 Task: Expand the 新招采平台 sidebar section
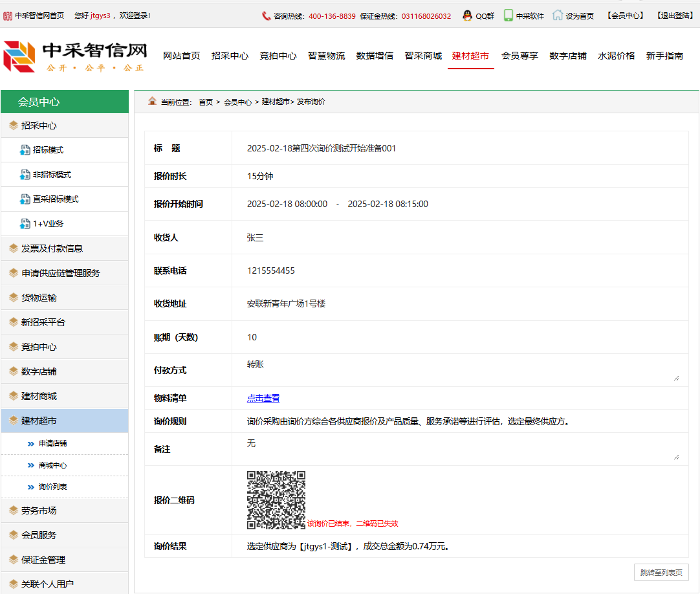pyautogui.click(x=65, y=322)
